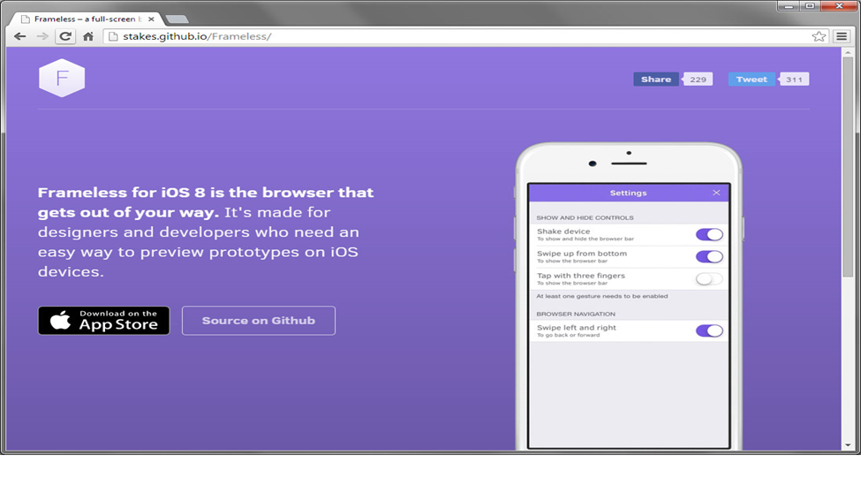Open the home page icon
The image size is (868, 501).
[88, 36]
